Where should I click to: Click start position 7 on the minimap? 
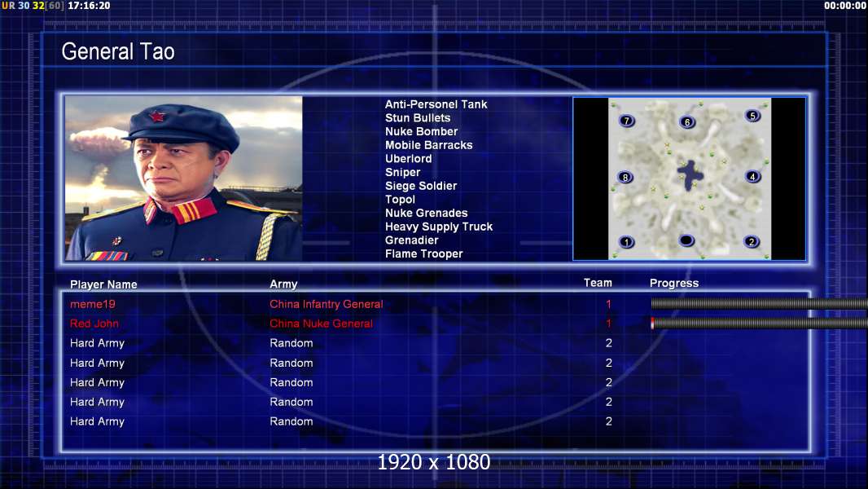click(x=627, y=120)
